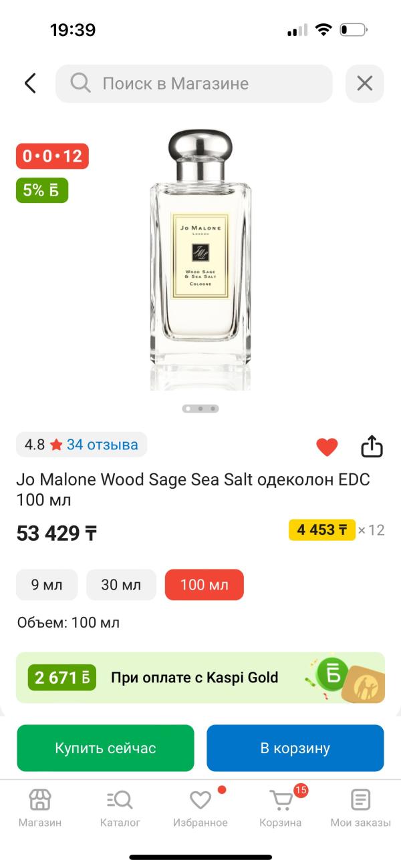Select the 100 мл volume option

click(x=204, y=585)
